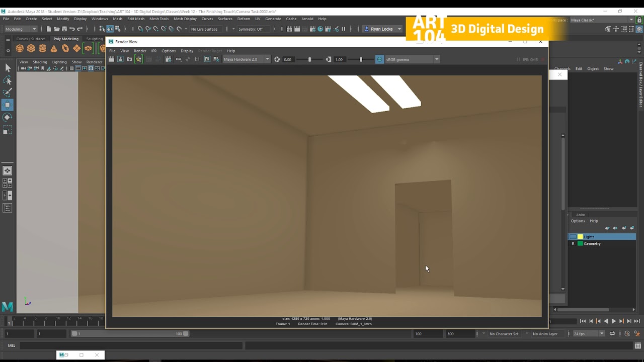Toggle auto keyframe button near the fps field
The image size is (644, 362).
[627, 334]
